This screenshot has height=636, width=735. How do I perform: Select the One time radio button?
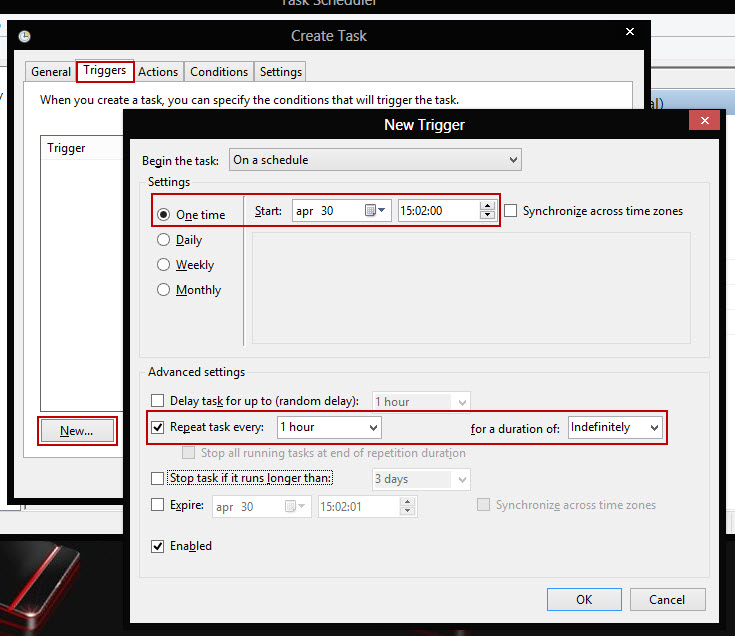click(x=163, y=215)
